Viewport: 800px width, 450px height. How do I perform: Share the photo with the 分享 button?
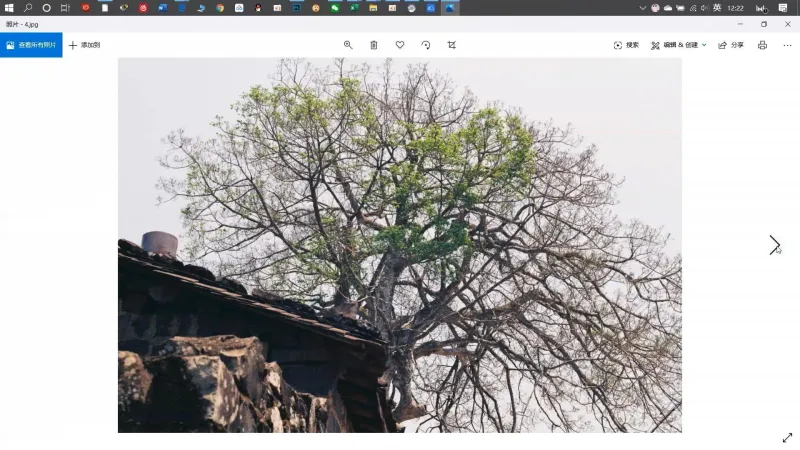coord(731,45)
